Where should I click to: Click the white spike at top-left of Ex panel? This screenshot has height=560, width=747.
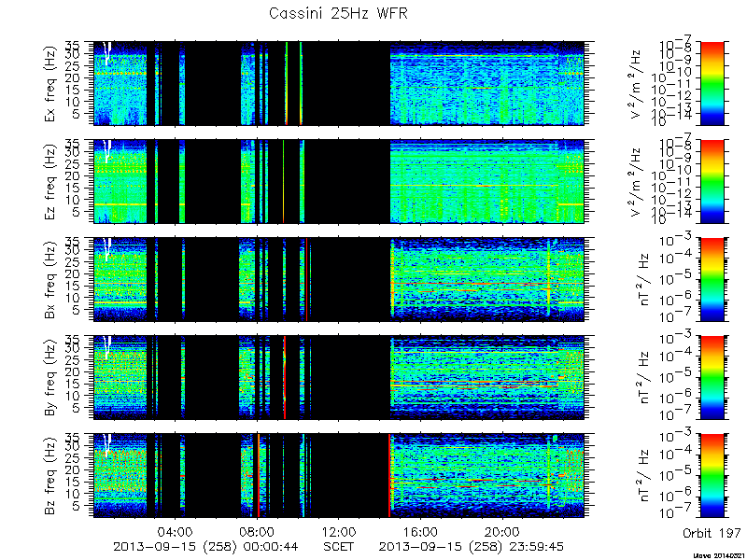point(107,52)
